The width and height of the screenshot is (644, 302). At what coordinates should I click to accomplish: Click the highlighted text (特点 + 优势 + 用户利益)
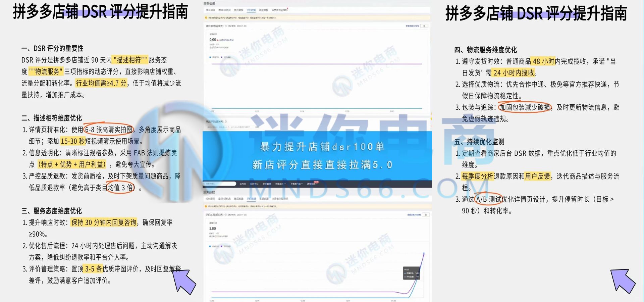pyautogui.click(x=72, y=164)
